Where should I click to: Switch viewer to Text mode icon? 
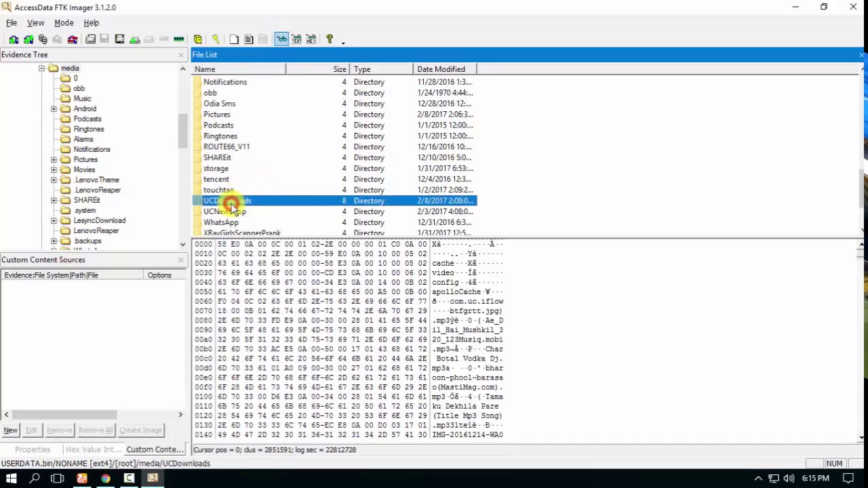pyautogui.click(x=296, y=39)
